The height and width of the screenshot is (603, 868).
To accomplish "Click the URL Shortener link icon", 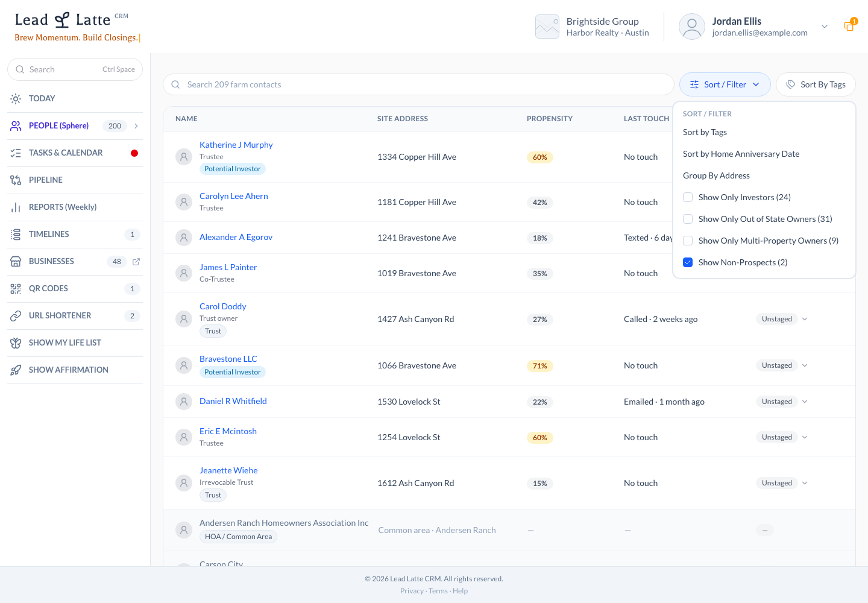I will coord(16,316).
